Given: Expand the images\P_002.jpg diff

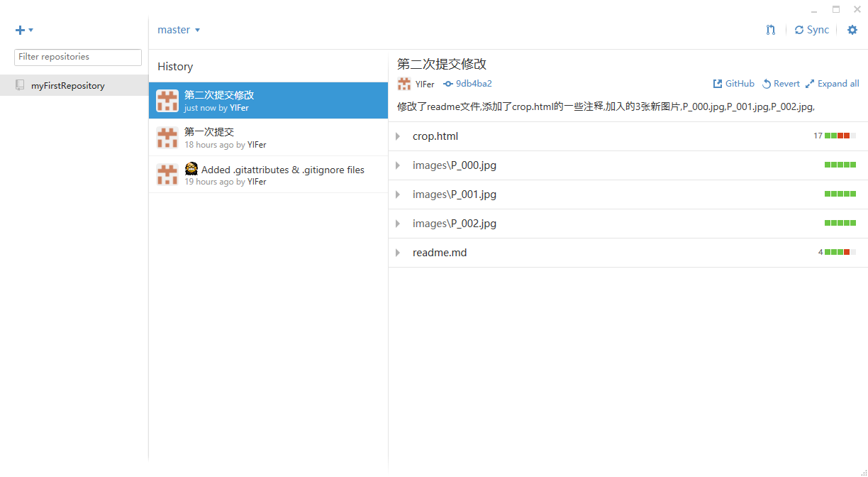Looking at the screenshot, I should [x=398, y=224].
